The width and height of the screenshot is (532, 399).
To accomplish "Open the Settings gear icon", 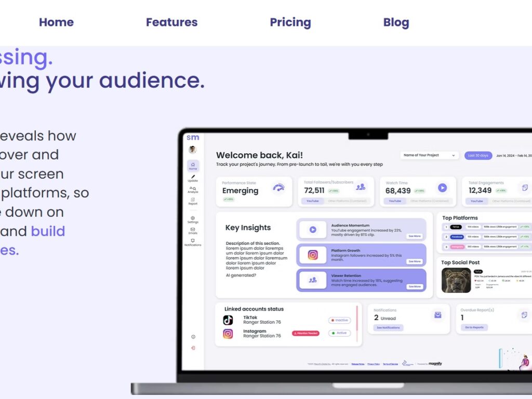I will (193, 220).
